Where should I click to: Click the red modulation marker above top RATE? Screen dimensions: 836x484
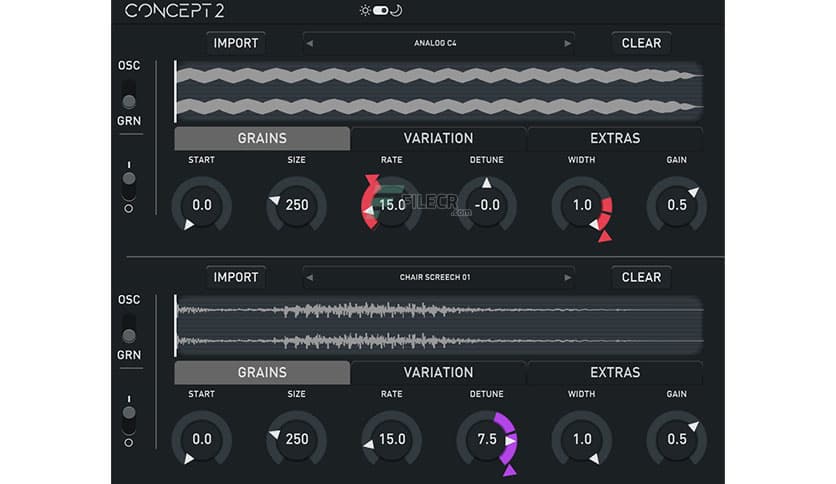tap(372, 180)
